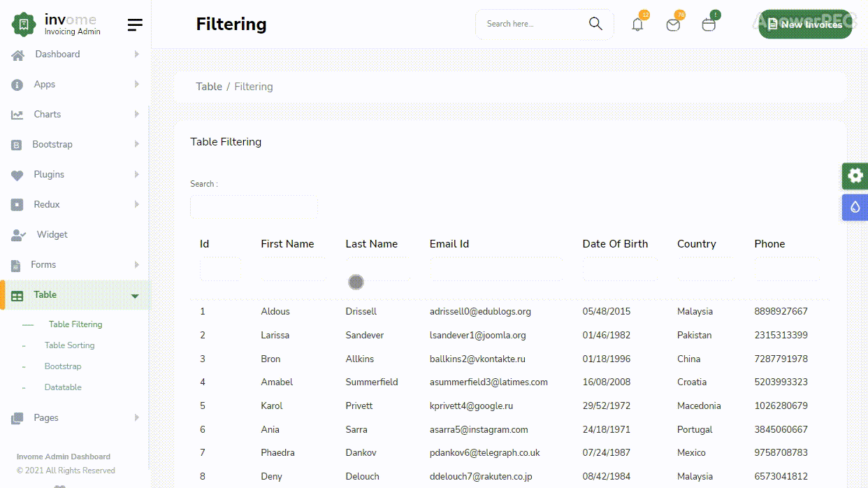868x488 pixels.
Task: Collapse the Table menu section
Action: click(135, 296)
